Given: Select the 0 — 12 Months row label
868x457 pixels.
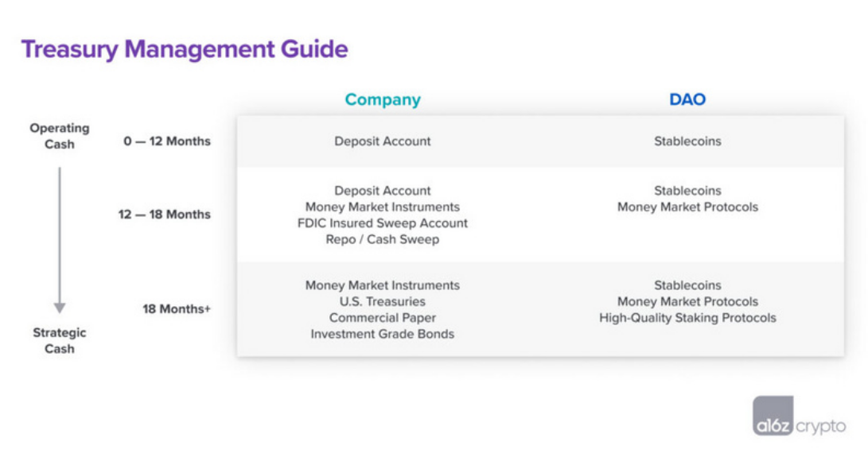Looking at the screenshot, I should point(167,141).
